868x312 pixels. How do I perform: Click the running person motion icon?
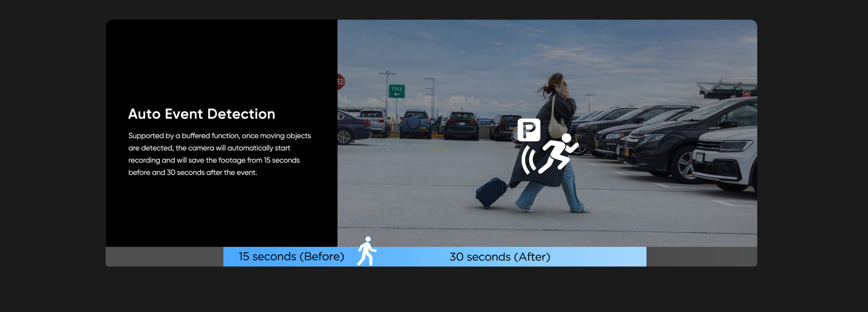coord(558,153)
